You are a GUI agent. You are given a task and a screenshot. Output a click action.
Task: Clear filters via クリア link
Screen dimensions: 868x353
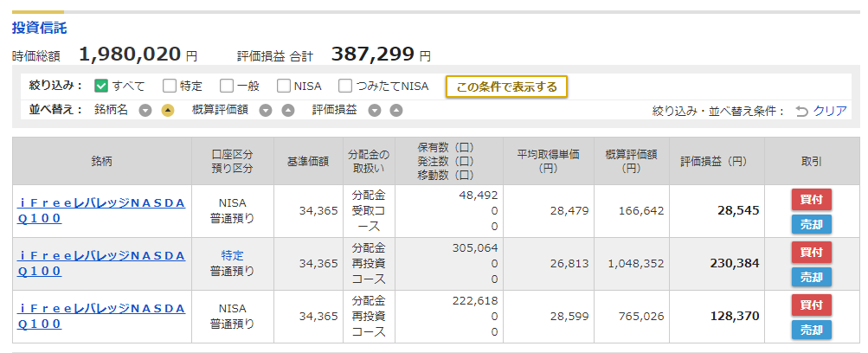830,111
